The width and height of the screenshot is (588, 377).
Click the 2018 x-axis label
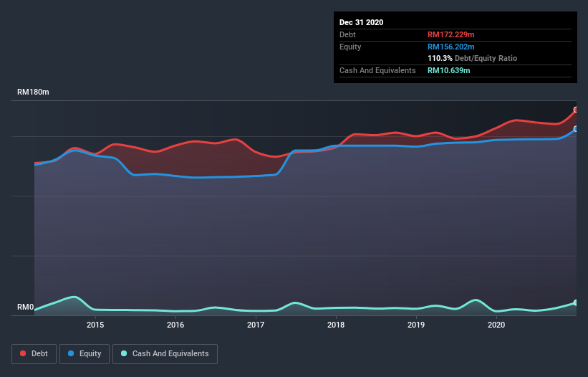click(336, 325)
